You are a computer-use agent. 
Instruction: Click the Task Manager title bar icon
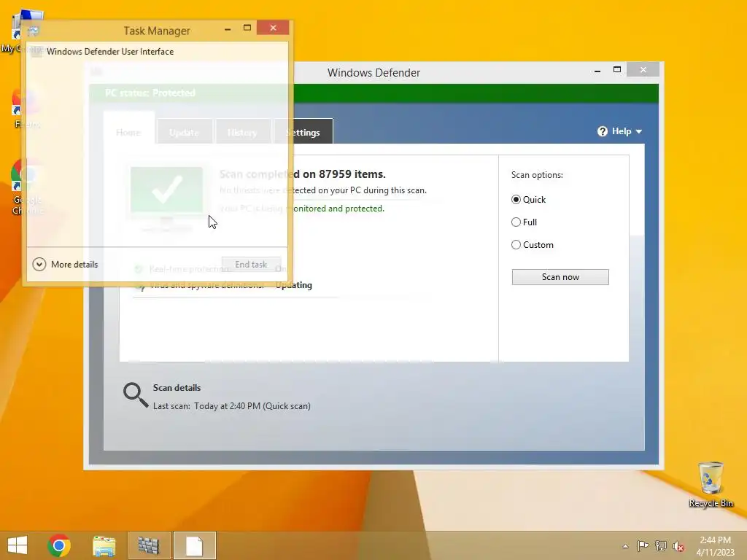[x=33, y=31]
